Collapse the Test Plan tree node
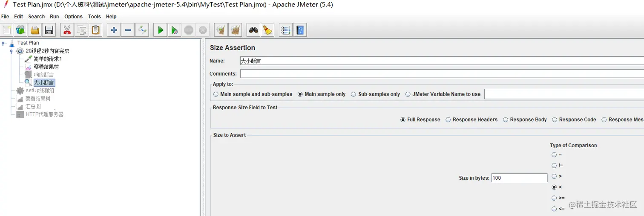 point(3,43)
